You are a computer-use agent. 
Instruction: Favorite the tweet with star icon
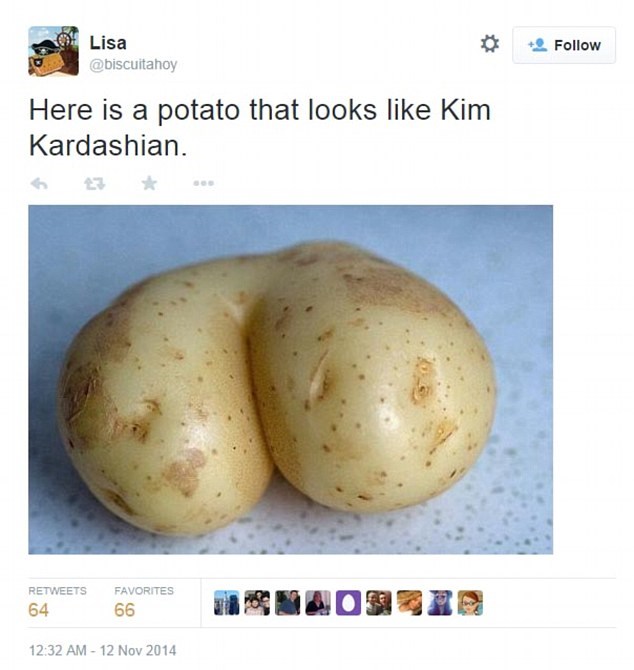coord(149,183)
